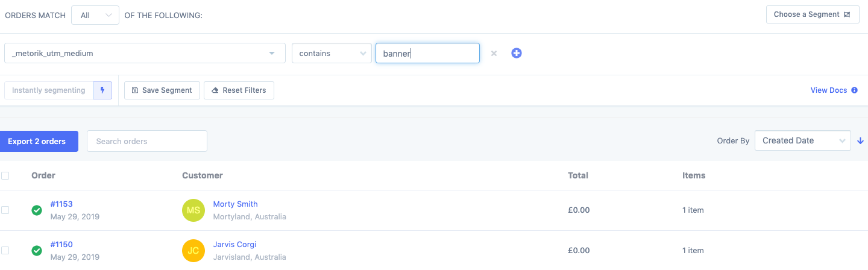The height and width of the screenshot is (270, 868).
Task: Click the Save Segment button
Action: 162,90
